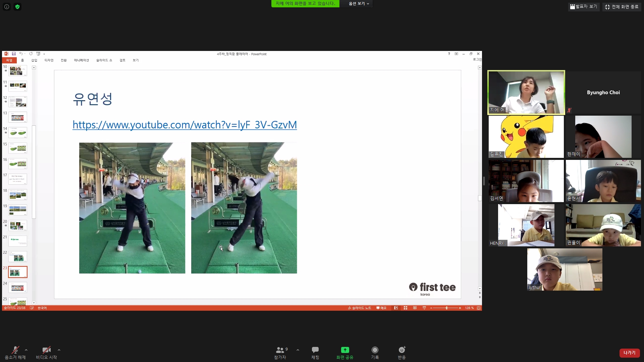Expand audio settings arrow next to microphone
Image resolution: width=644 pixels, height=362 pixels.
coord(26,350)
